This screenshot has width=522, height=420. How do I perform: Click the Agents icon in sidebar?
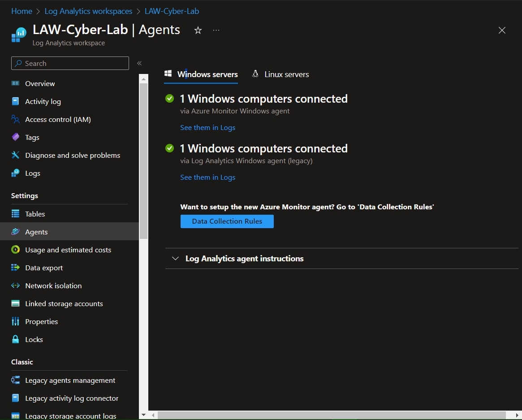(15, 232)
